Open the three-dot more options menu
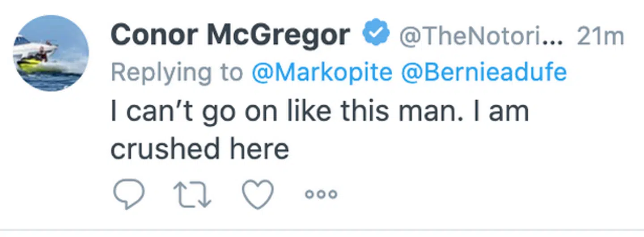Viewport: 644px width, 237px height. pyautogui.click(x=321, y=194)
